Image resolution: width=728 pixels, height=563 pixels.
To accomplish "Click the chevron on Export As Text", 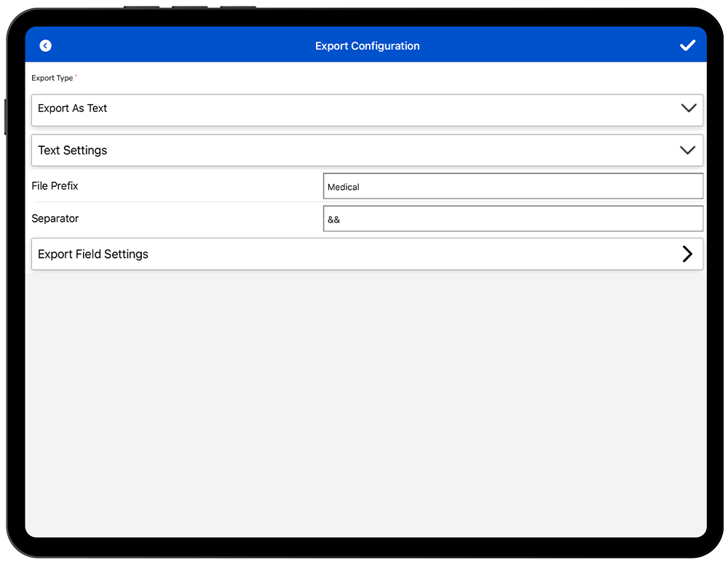I will pyautogui.click(x=687, y=108).
